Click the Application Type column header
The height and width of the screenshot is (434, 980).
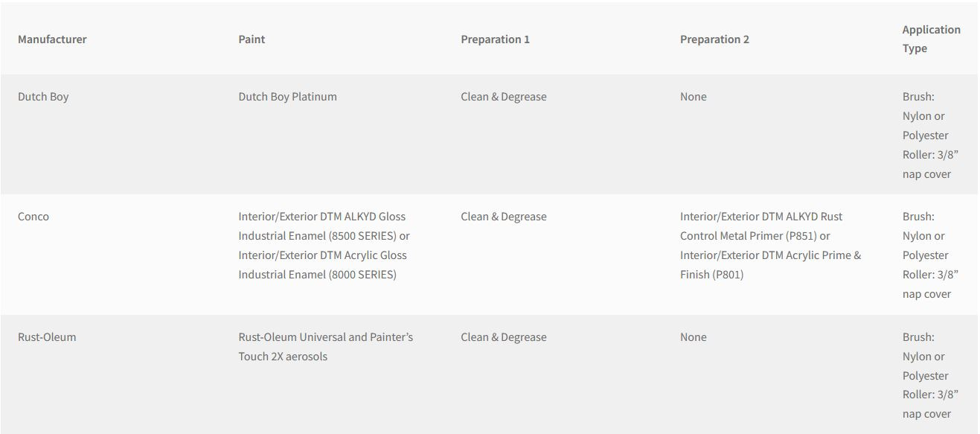point(931,39)
